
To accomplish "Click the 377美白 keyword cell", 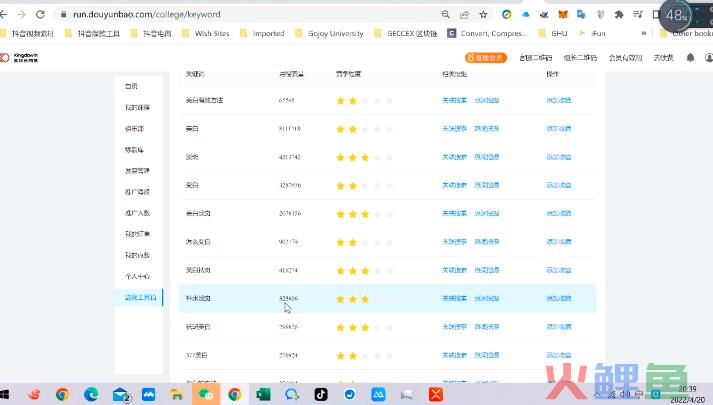I will tap(196, 355).
